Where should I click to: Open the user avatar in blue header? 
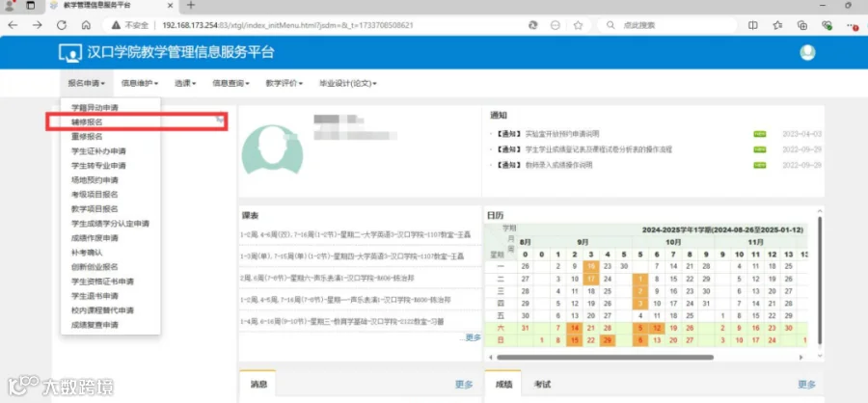click(807, 53)
